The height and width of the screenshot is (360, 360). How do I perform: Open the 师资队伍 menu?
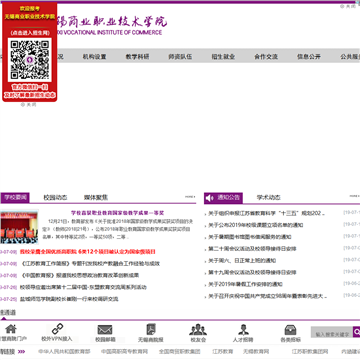click(180, 57)
